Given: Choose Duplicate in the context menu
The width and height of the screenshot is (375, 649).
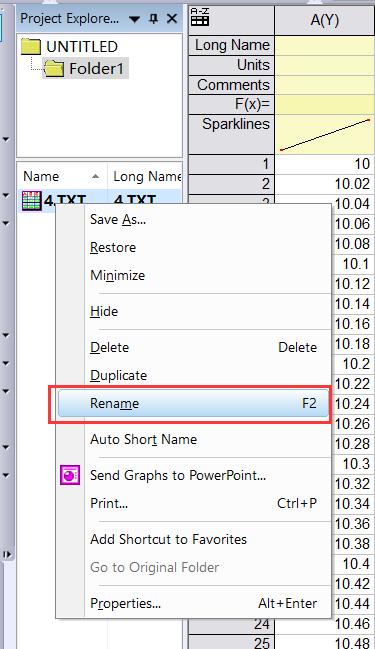Looking at the screenshot, I should tap(118, 375).
